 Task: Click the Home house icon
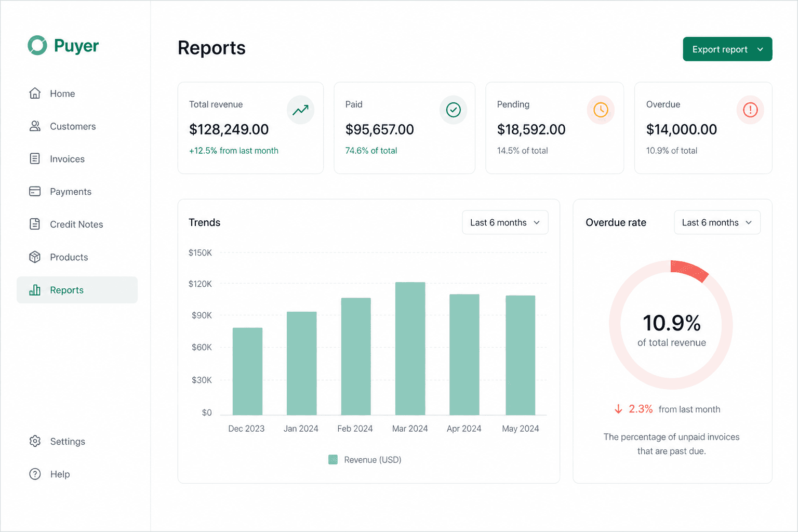coord(35,93)
